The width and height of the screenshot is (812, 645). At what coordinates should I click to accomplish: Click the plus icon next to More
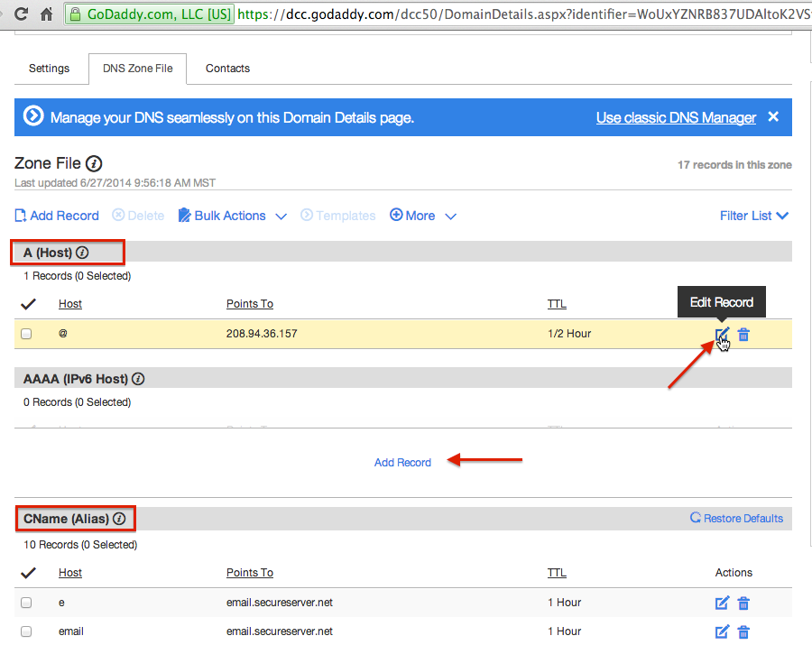coord(396,215)
